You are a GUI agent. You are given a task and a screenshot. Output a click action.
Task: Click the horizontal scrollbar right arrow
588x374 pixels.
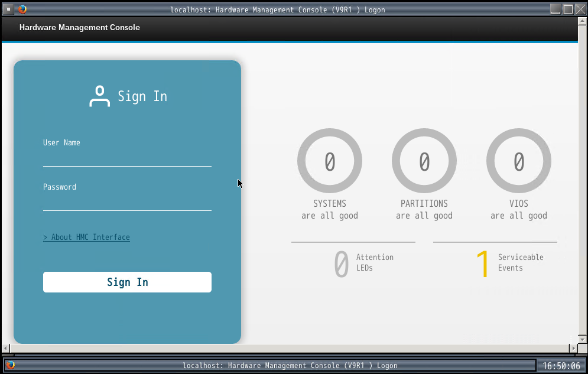pos(573,348)
